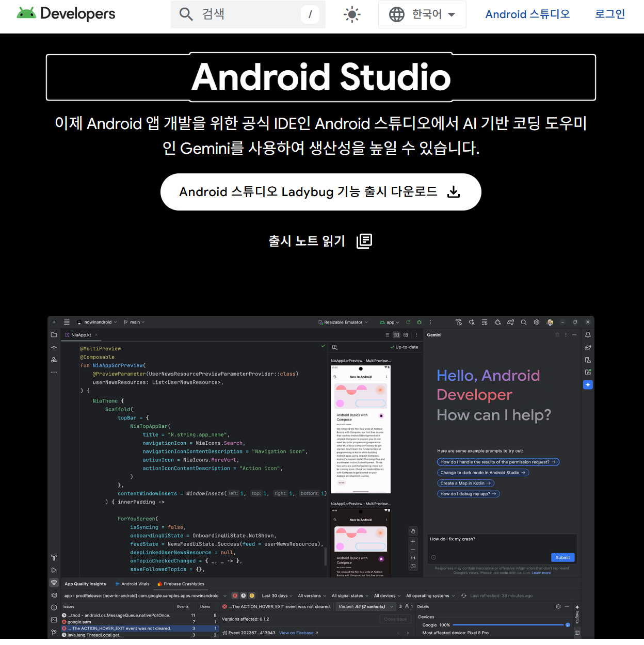Select the NiaApp.kt editor tab
Screen dimensions: 644x645
click(x=81, y=335)
